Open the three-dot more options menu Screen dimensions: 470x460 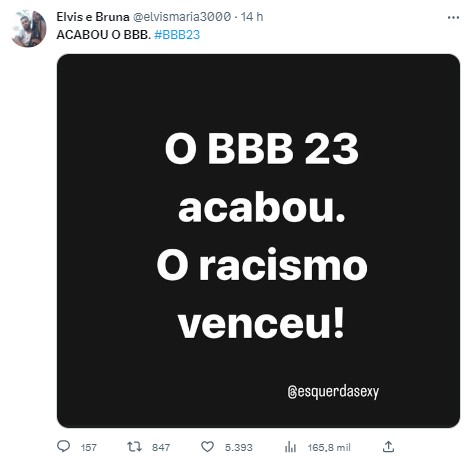tap(453, 17)
